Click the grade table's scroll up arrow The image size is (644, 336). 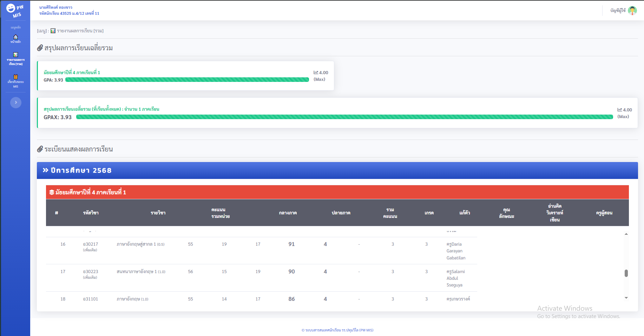pyautogui.click(x=626, y=234)
